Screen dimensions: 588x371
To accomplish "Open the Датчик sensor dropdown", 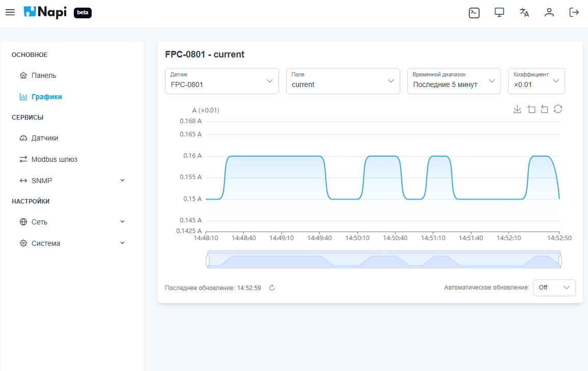I will point(222,81).
